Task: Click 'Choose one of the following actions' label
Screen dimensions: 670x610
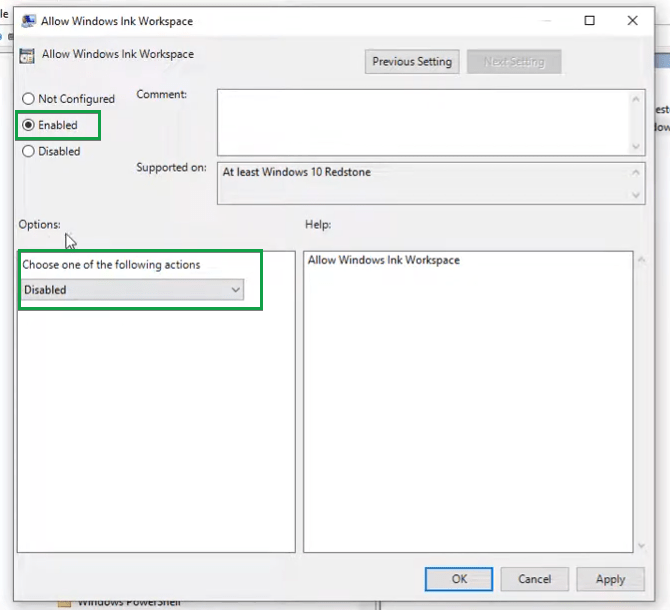Action: click(x=111, y=265)
